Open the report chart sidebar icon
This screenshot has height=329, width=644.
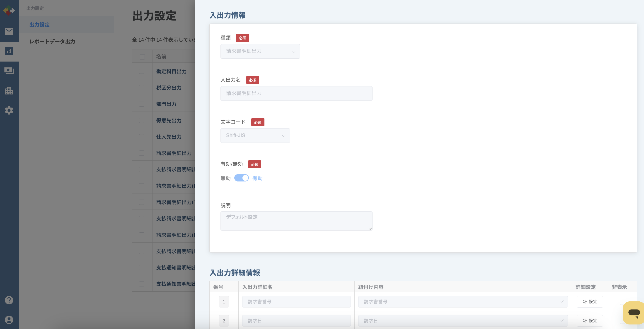[x=9, y=51]
